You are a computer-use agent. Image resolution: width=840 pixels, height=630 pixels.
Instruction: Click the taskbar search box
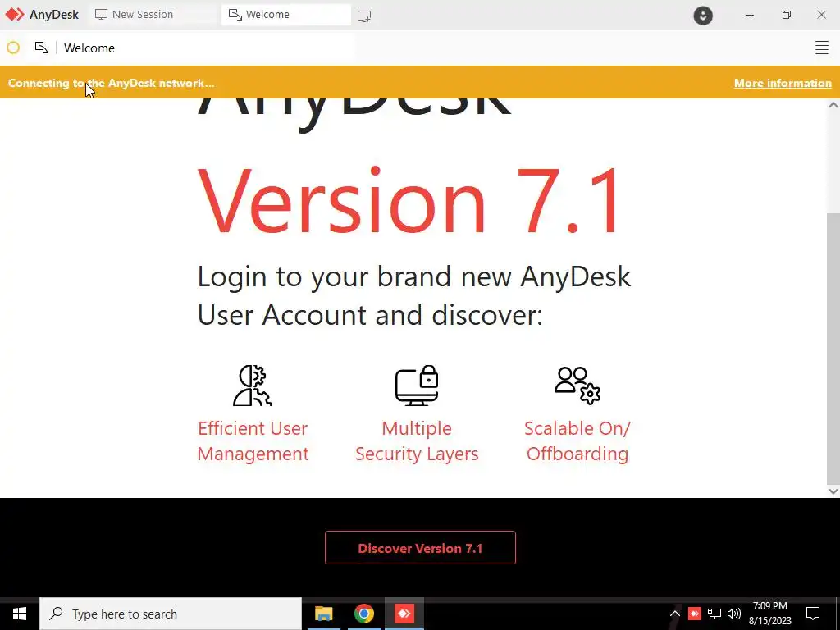click(171, 614)
